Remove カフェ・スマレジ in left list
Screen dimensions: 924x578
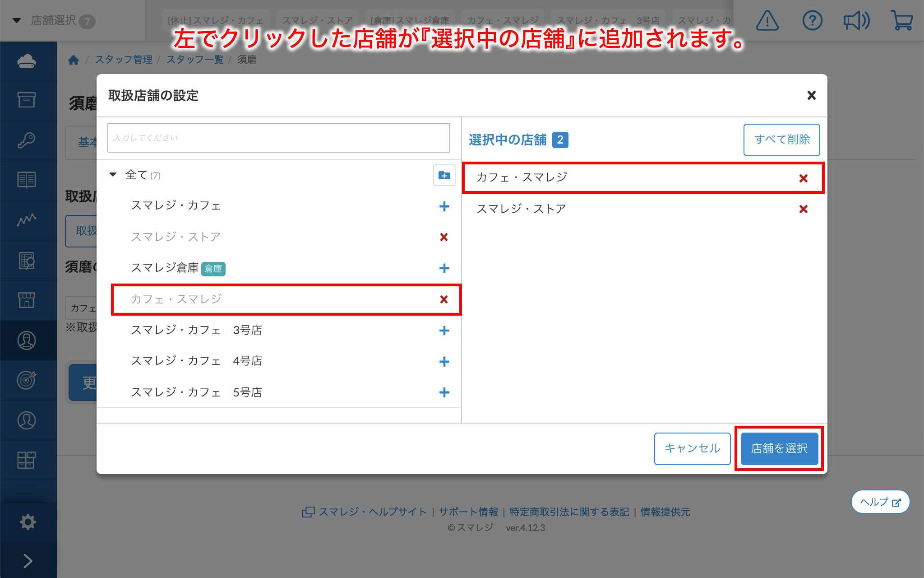444,299
